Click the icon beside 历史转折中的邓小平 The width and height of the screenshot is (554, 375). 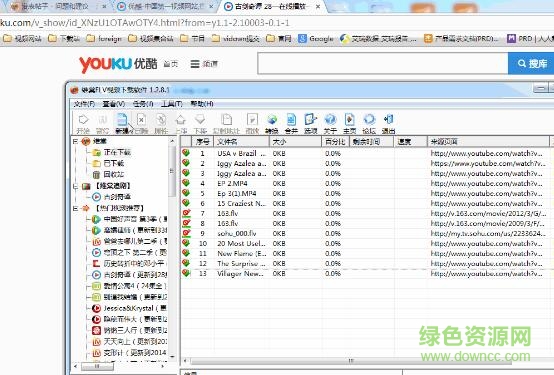click(96, 264)
